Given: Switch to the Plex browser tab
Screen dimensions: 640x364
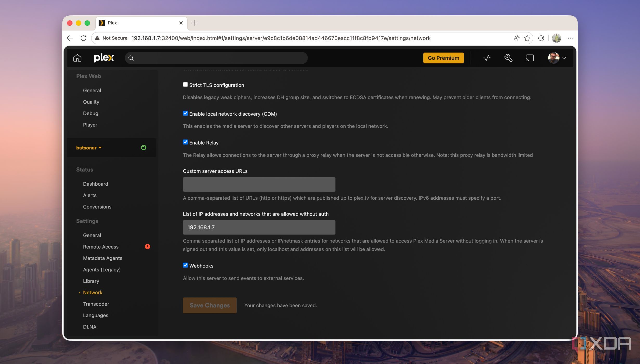Looking at the screenshot, I should 141,23.
